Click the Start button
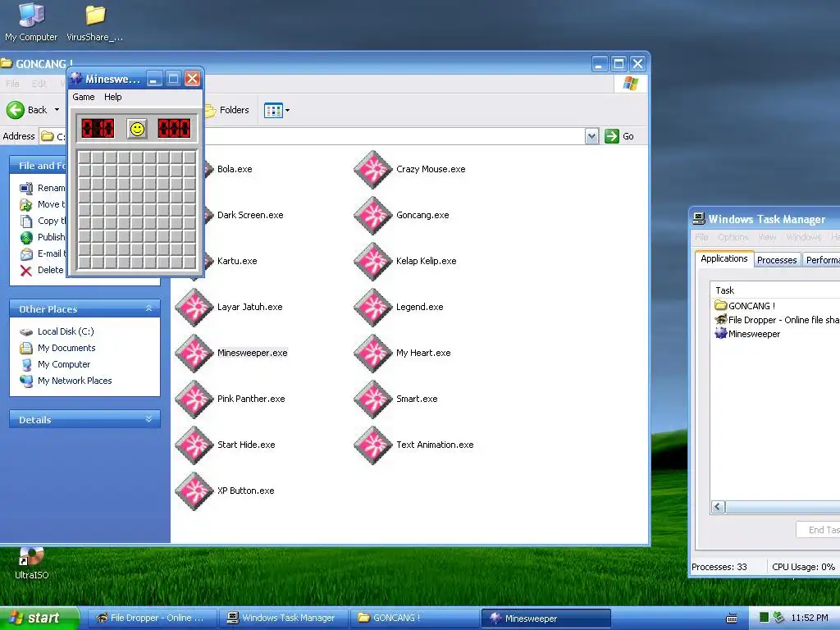This screenshot has width=840, height=630. pos(39,619)
